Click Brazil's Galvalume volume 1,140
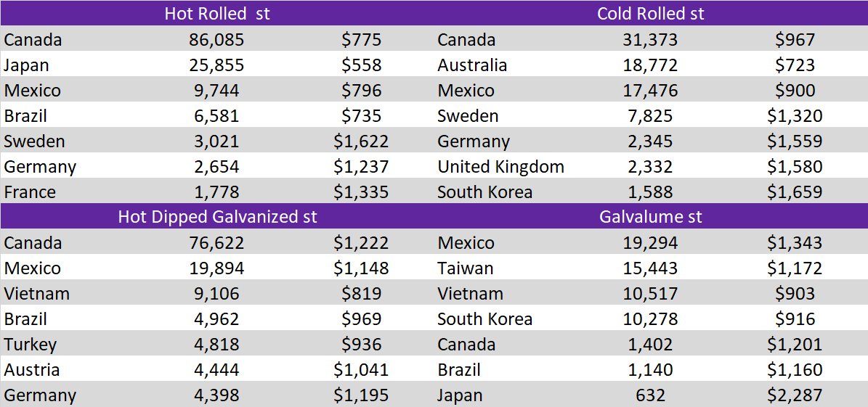The height and width of the screenshot is (407, 868). coord(650,369)
